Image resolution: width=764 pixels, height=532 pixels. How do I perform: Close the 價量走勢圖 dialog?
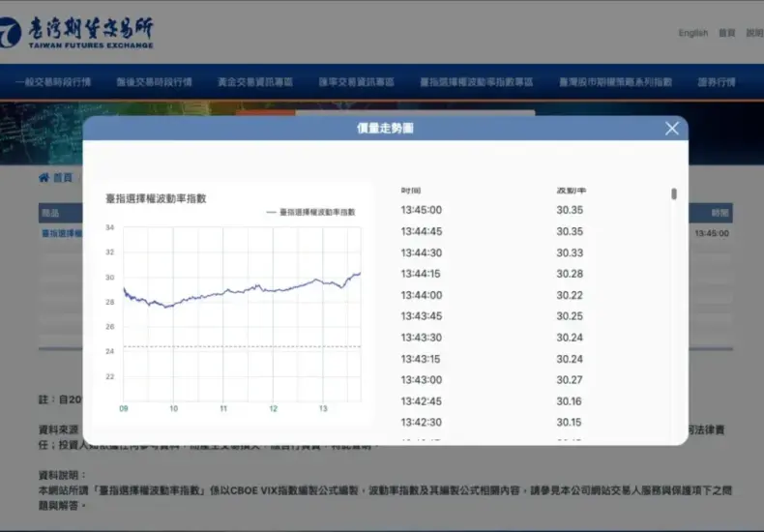click(672, 128)
